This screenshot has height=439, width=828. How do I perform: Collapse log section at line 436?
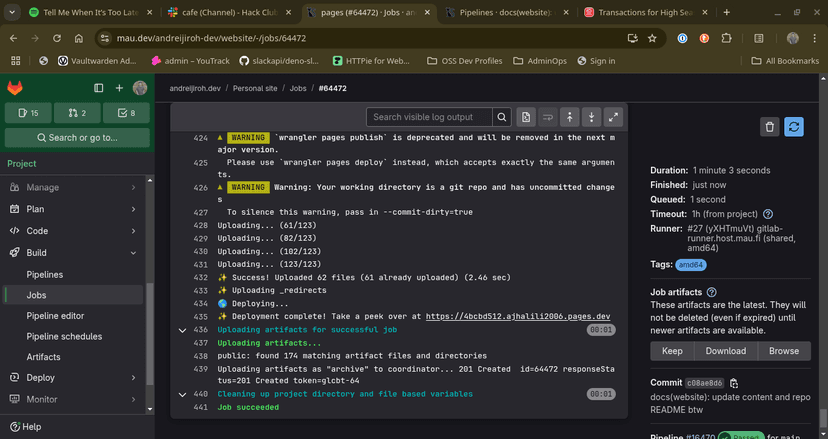(182, 329)
